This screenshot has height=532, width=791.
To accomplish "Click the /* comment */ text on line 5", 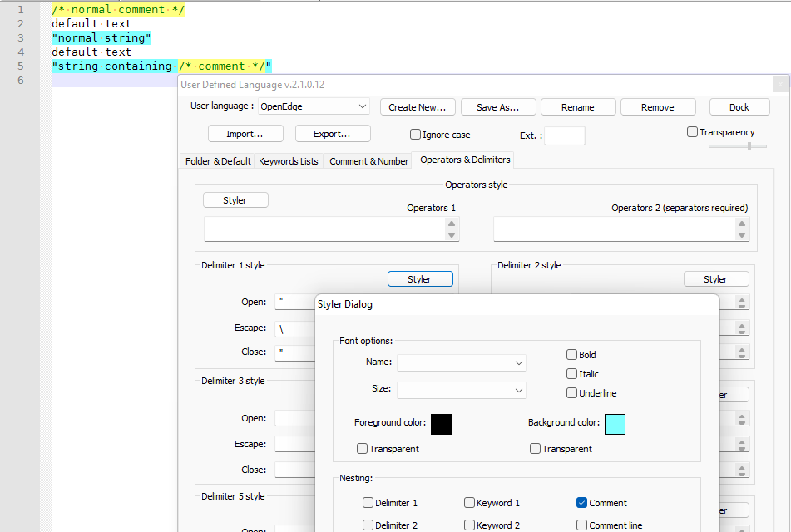I will pos(221,66).
